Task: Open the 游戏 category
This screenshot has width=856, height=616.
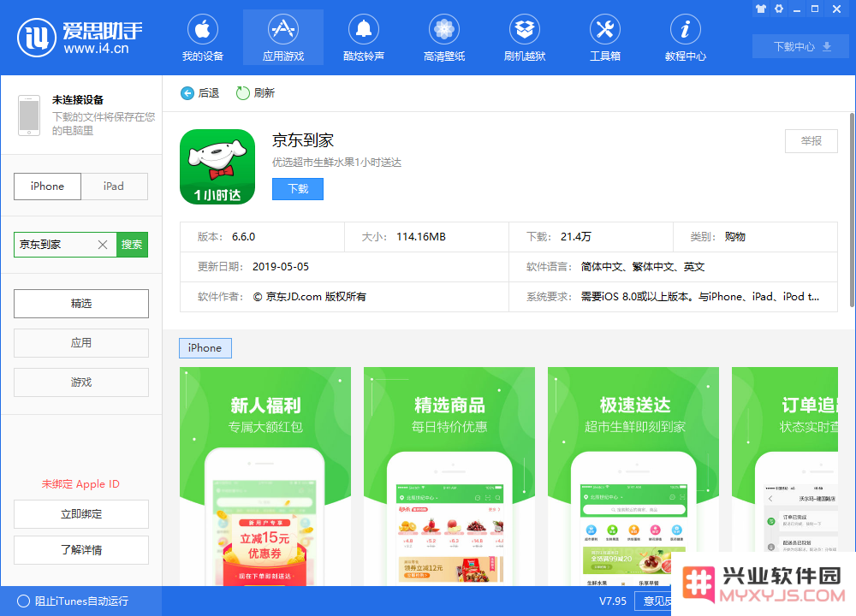Action: click(x=81, y=382)
